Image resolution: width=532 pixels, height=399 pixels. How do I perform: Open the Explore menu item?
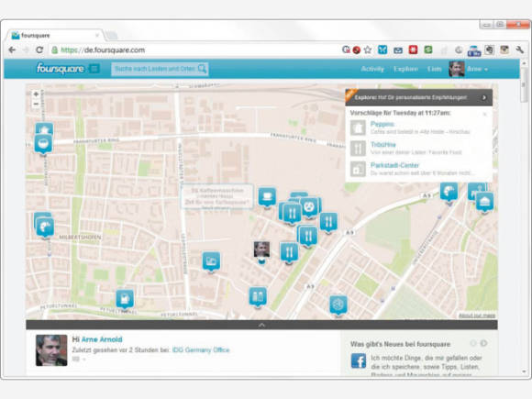[405, 69]
